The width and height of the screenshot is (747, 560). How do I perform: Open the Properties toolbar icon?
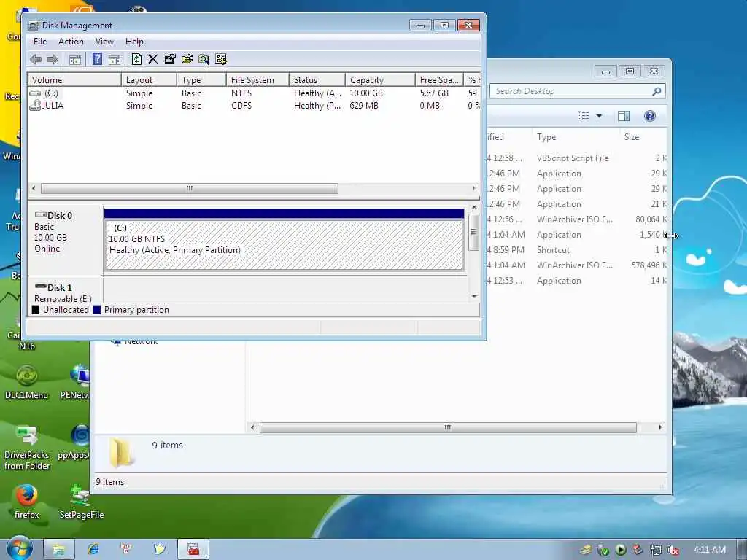[x=170, y=59]
